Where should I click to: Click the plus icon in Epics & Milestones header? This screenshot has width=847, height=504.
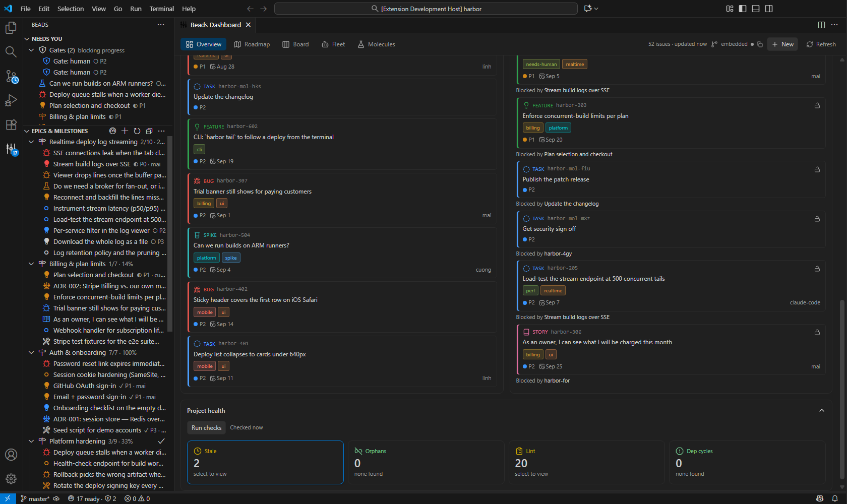[x=125, y=131]
